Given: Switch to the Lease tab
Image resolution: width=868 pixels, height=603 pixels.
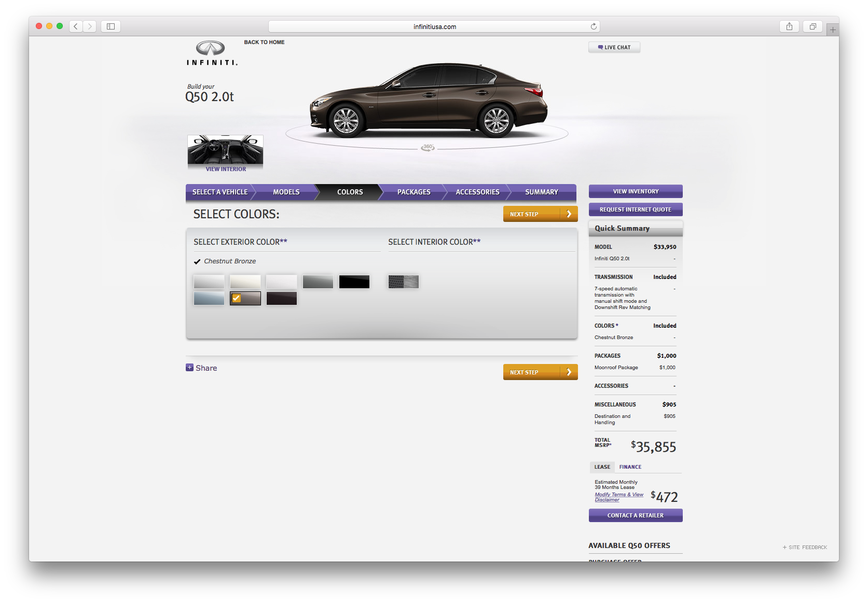Looking at the screenshot, I should click(x=602, y=467).
